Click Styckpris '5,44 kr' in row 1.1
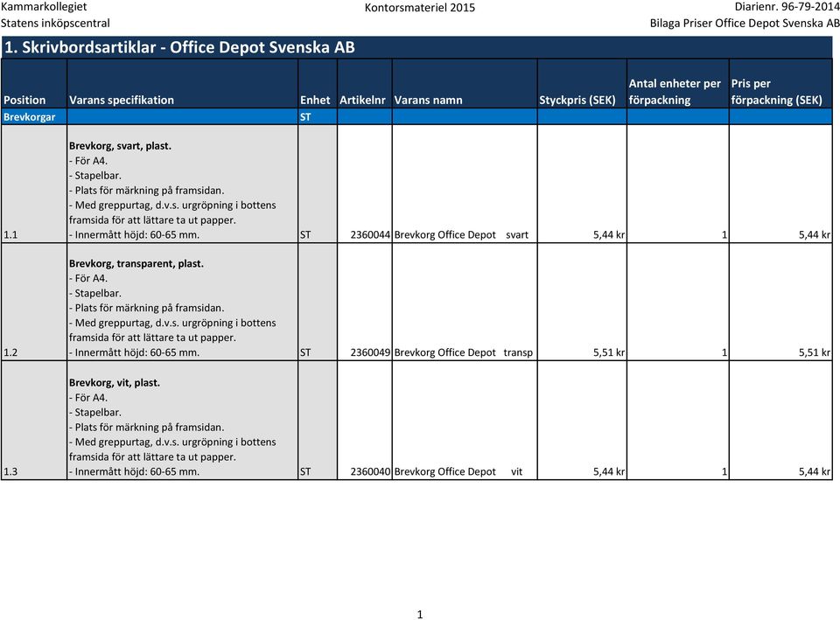This screenshot has height=620, width=840. tap(609, 234)
